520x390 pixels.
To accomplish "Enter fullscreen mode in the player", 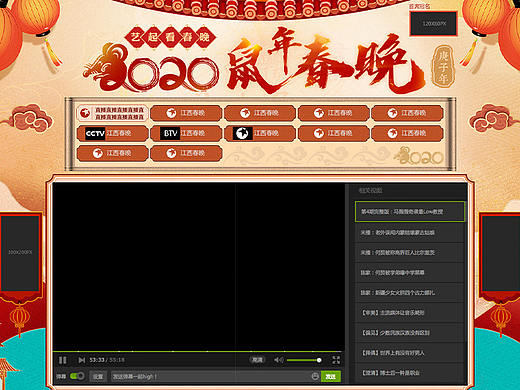I will point(336,360).
